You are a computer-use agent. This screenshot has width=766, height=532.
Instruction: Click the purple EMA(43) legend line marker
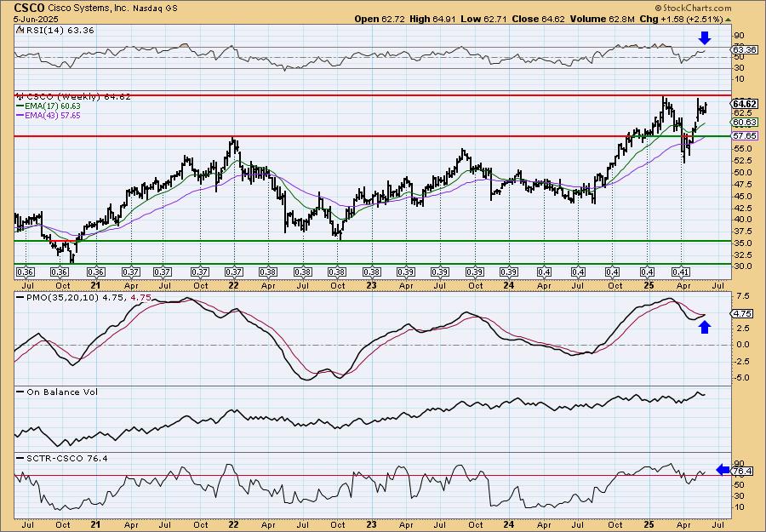click(x=20, y=116)
